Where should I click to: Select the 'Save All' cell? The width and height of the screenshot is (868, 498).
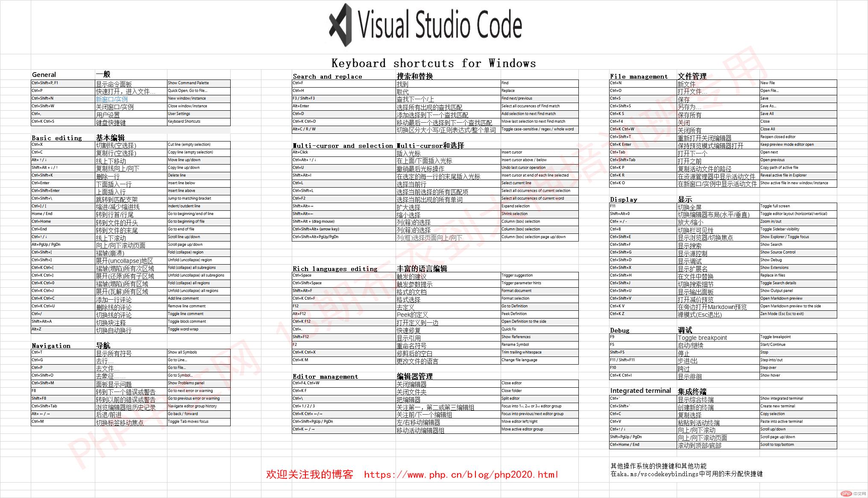798,114
